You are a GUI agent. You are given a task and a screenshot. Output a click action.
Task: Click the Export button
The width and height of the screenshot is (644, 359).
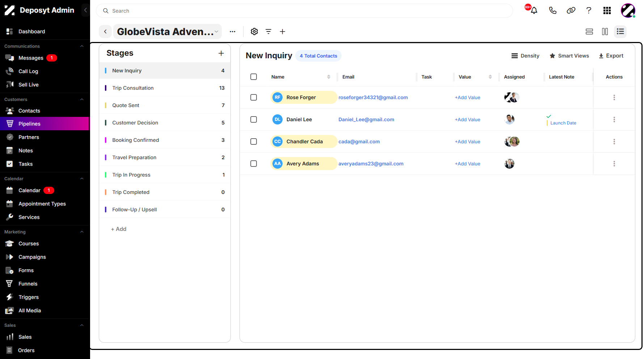(611, 56)
